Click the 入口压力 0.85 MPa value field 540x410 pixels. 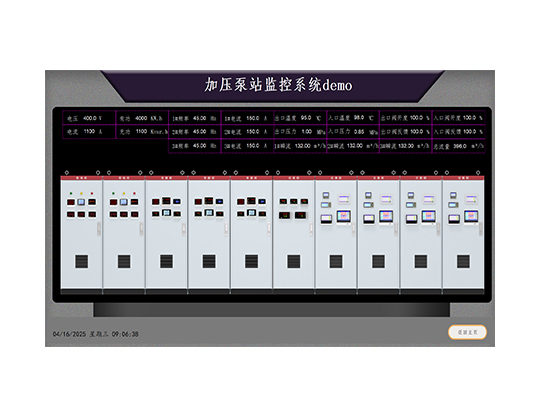tap(353, 132)
